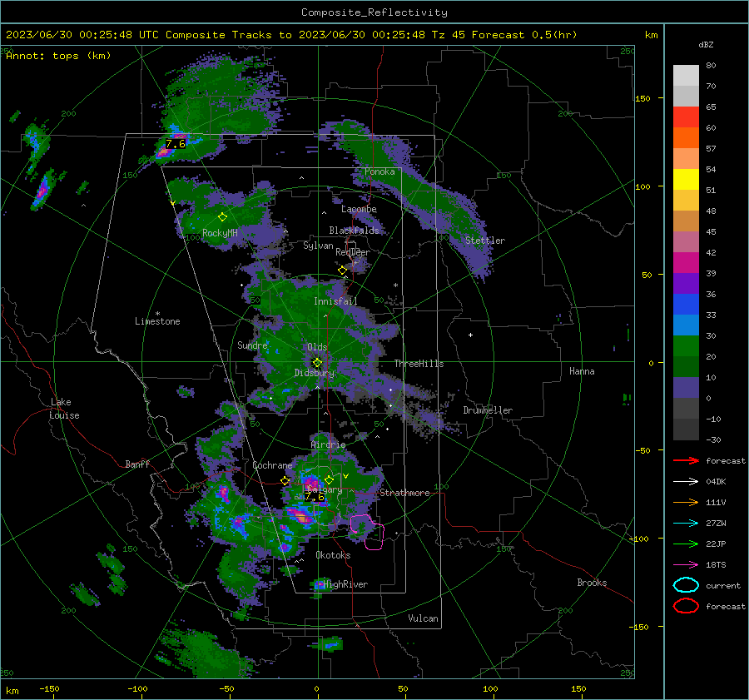Click the -150 tick on the bottom km axis
This screenshot has width=749, height=700.
(49, 688)
